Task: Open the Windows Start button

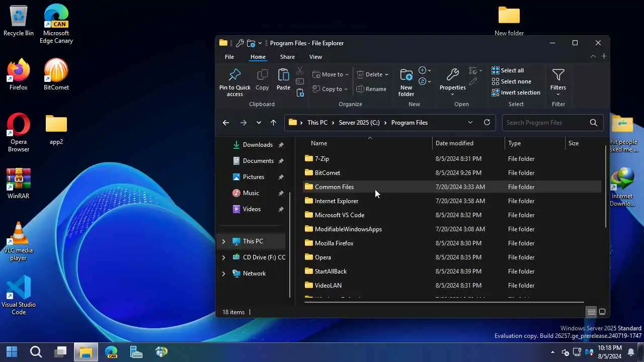Action: click(12, 352)
